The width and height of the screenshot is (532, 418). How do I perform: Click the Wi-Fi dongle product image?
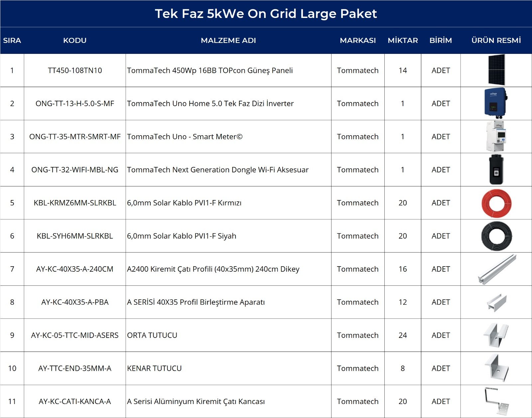(496, 169)
